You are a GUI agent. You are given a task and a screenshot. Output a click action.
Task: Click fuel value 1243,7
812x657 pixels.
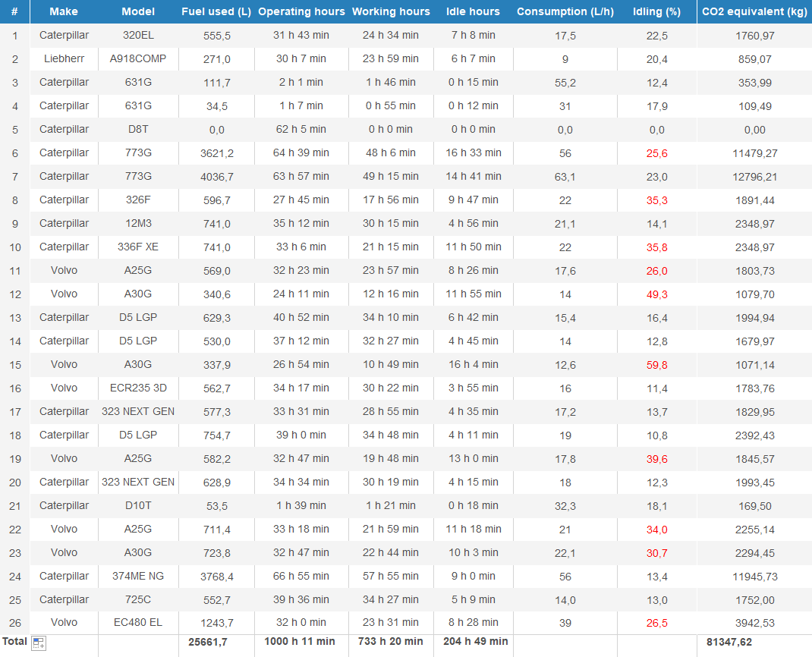pos(217,624)
